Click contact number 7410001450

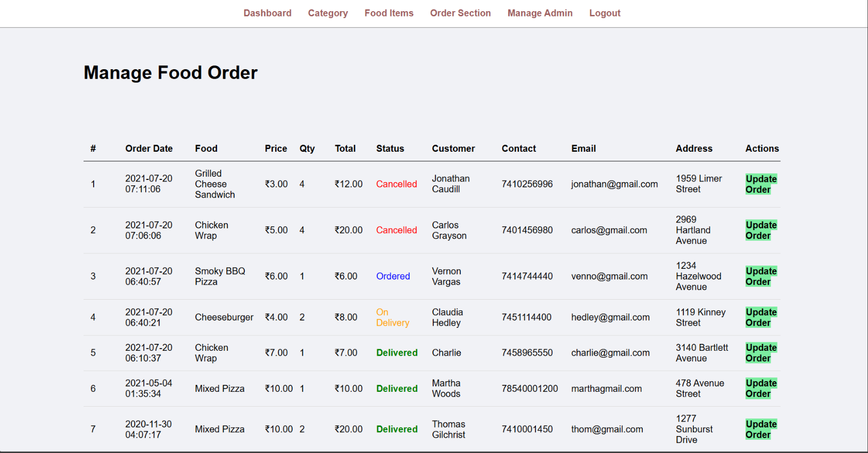(x=527, y=430)
